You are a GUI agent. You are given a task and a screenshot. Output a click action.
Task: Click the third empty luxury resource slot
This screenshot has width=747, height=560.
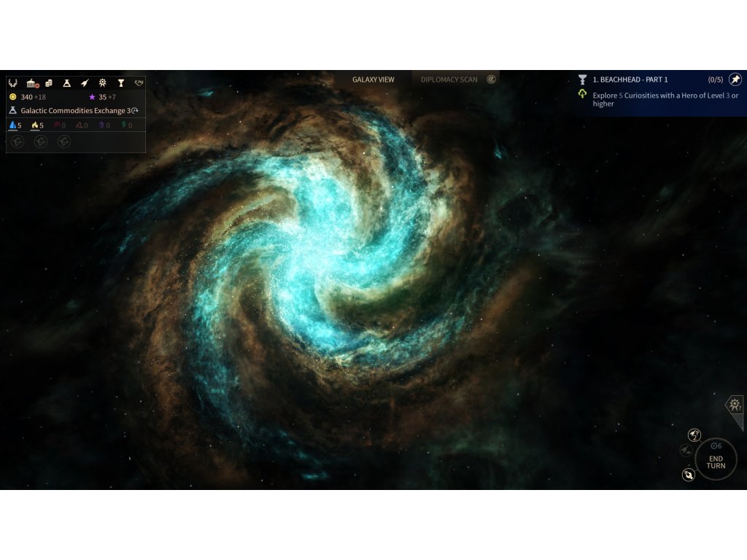point(64,141)
